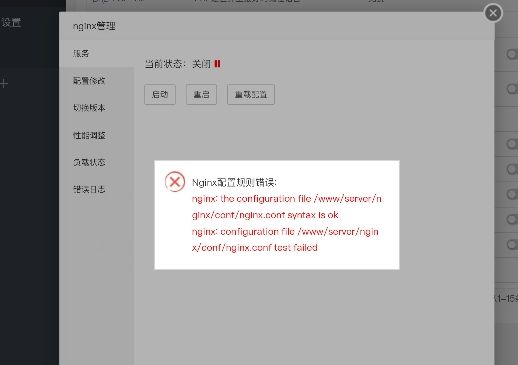Click the plus icon in dark sidebar
This screenshot has width=518, height=365.
[4, 84]
